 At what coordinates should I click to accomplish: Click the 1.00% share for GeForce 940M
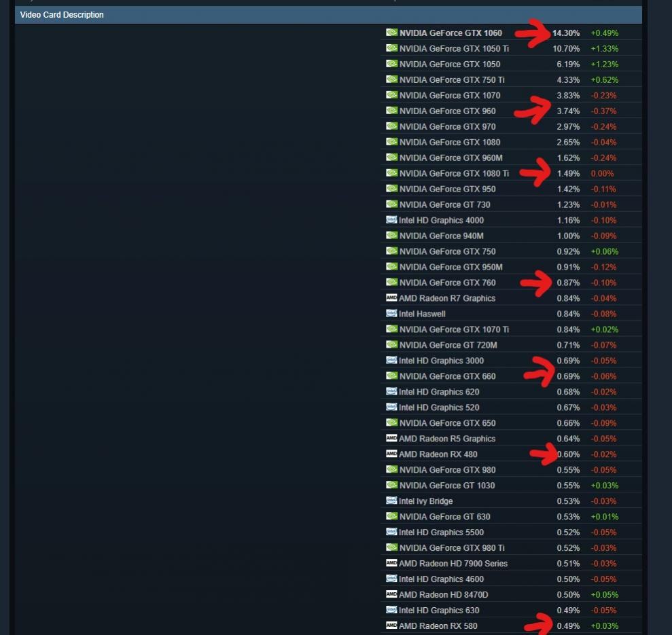(568, 236)
